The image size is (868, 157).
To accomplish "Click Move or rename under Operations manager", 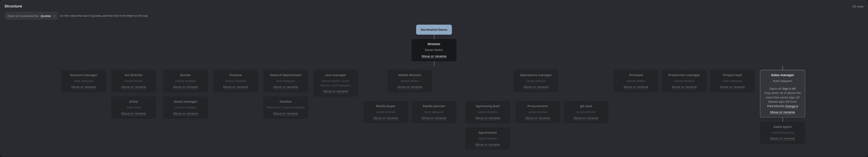I will [536, 87].
